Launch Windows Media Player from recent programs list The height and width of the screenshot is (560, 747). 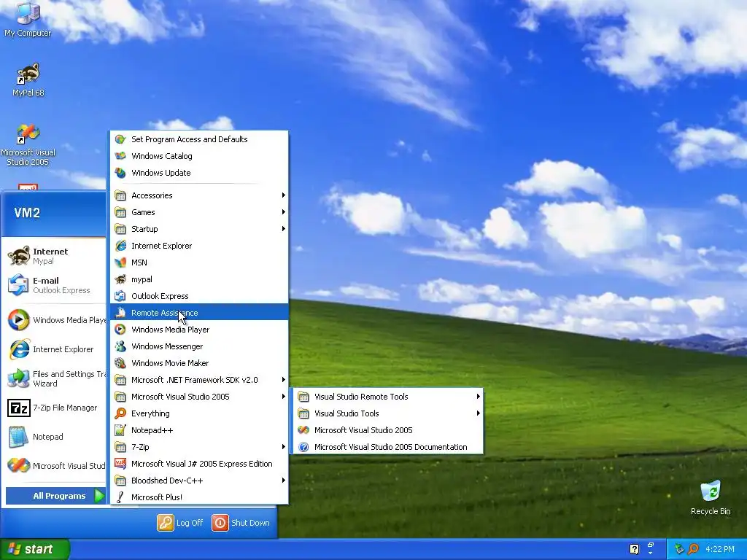pos(55,320)
